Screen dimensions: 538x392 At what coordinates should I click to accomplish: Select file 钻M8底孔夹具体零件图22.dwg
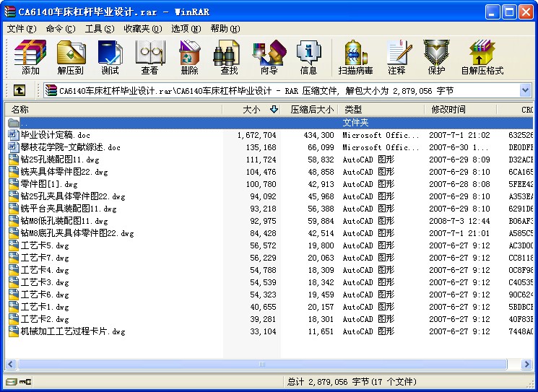coord(77,233)
